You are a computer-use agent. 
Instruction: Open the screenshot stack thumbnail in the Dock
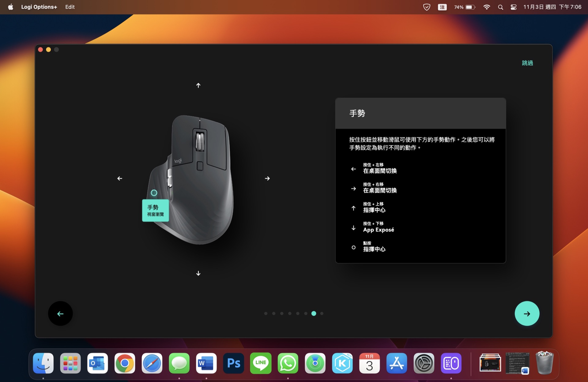pyautogui.click(x=490, y=363)
